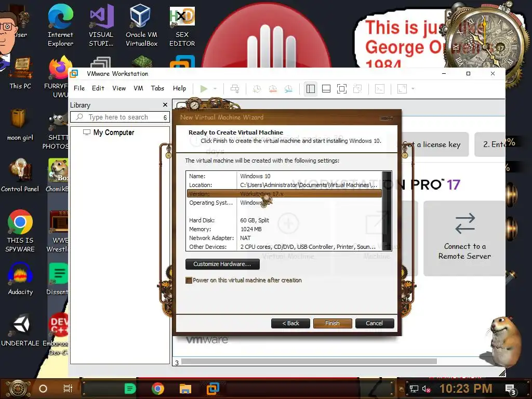This screenshot has height=399, width=532.
Task: Click Finish to create the VM
Action: (332, 323)
